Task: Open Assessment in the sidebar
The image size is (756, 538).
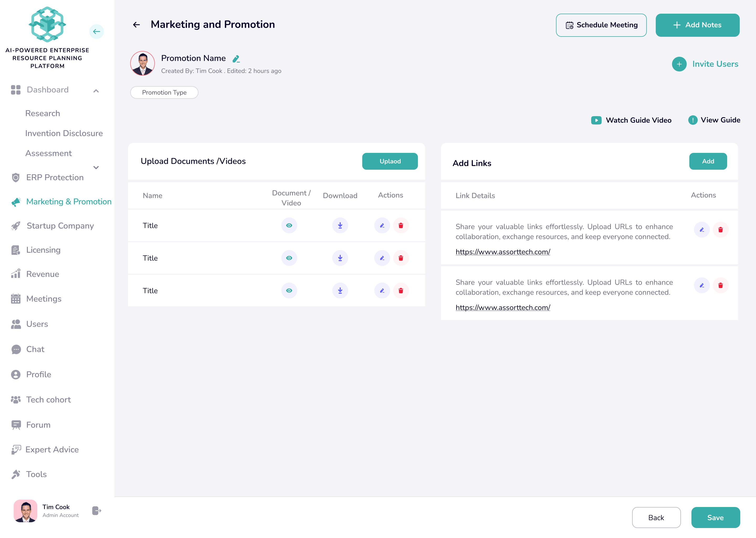Action: (x=48, y=153)
